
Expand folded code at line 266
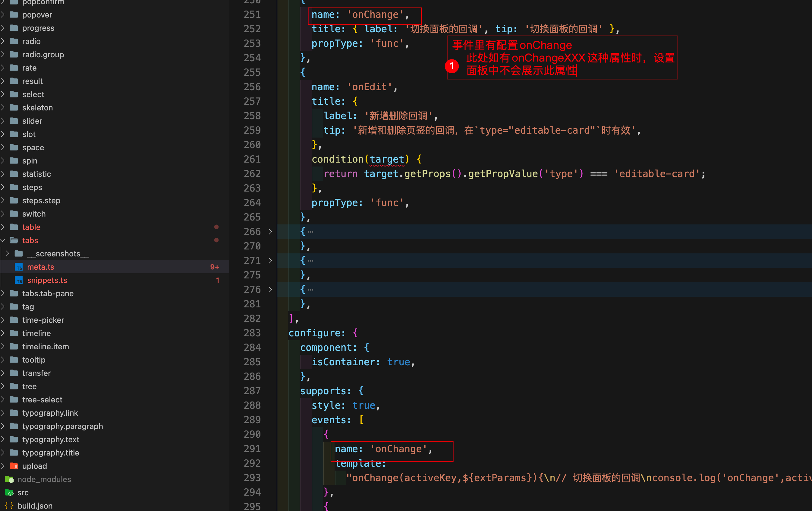point(270,232)
